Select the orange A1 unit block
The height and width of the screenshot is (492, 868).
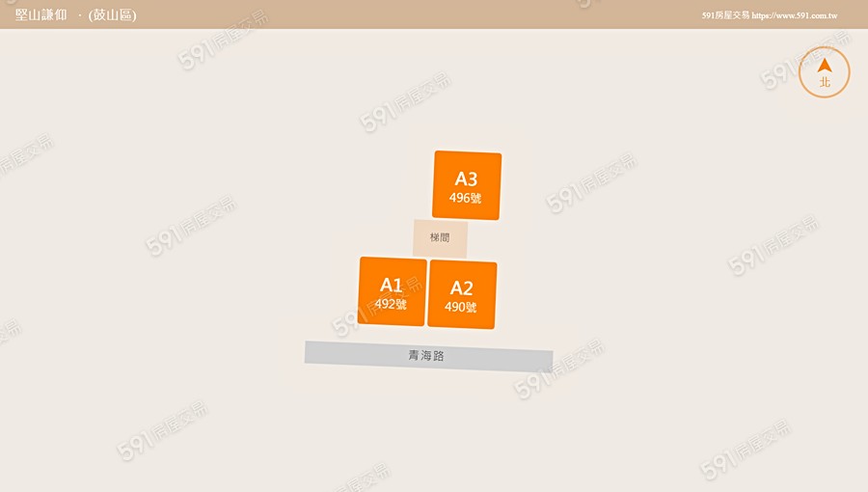(393, 291)
